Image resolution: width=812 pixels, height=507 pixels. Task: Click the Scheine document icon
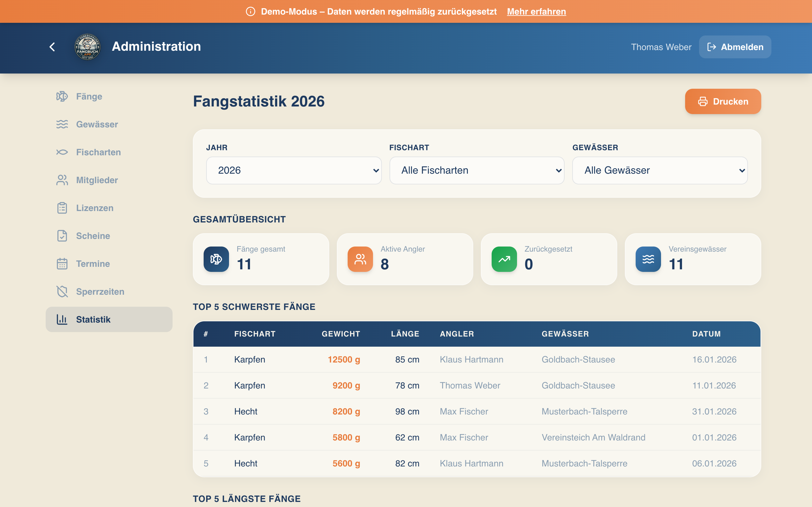point(62,236)
